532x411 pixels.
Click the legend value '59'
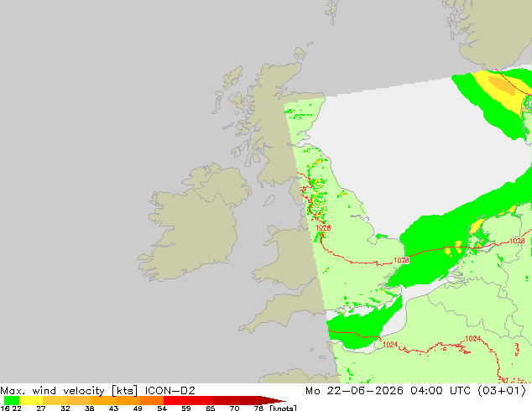coord(186,408)
